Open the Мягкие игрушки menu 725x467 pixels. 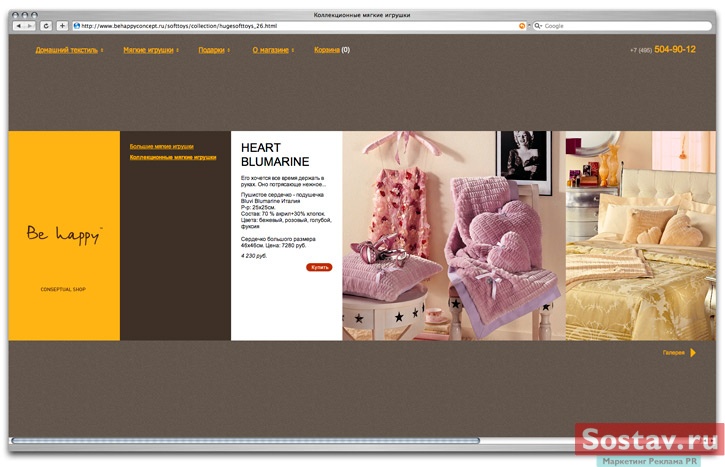148,50
